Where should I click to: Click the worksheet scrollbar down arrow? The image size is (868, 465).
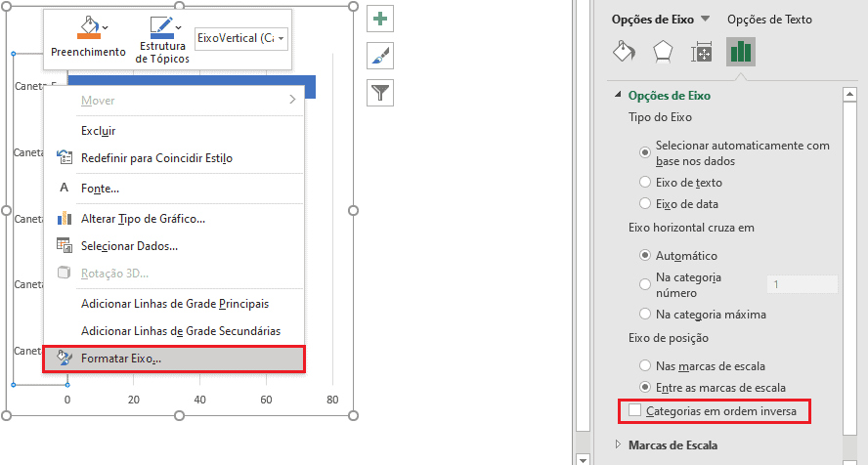583,459
